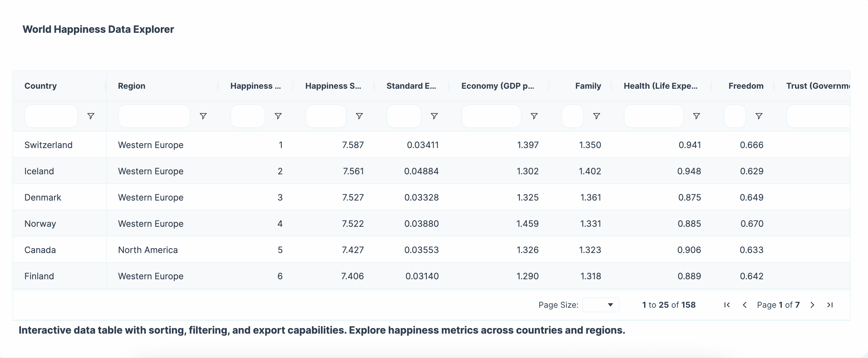868x358 pixels.
Task: Expand the Page Size dropdown
Action: [601, 305]
